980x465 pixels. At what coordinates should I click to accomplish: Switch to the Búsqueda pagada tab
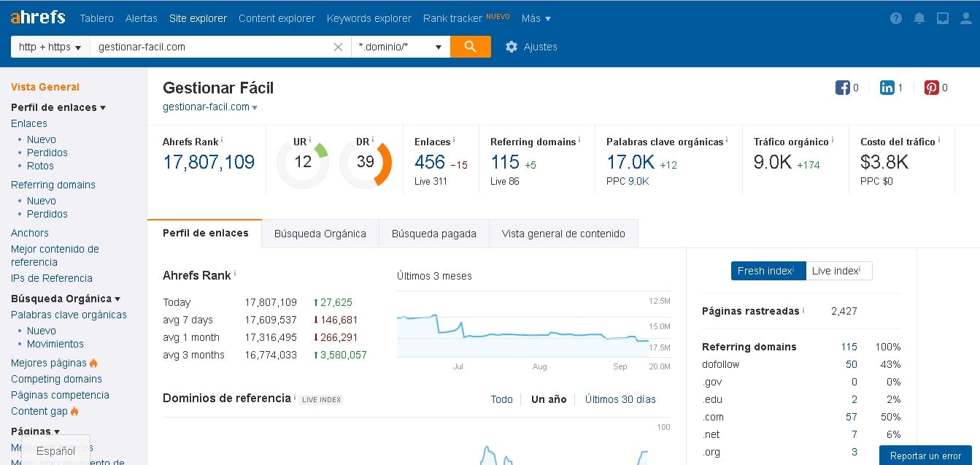click(434, 234)
